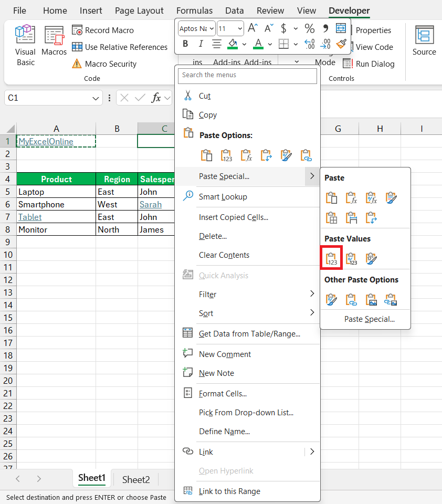Viewport: 442px width, 504px height.
Task: Open the Formulas ribbon tab
Action: pos(194,10)
